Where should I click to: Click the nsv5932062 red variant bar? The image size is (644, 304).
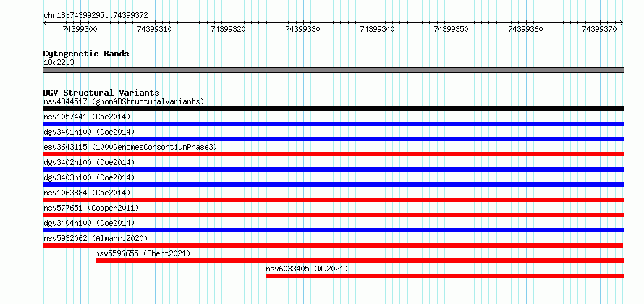coord(333,245)
